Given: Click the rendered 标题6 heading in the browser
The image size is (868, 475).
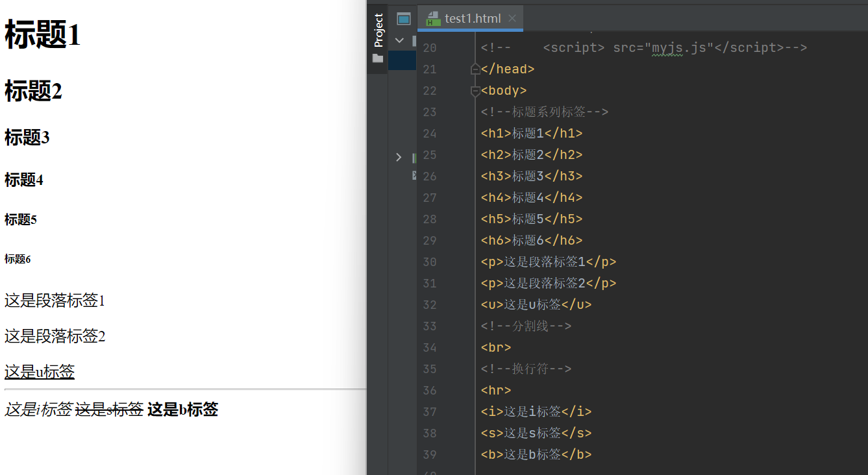Looking at the screenshot, I should 18,260.
